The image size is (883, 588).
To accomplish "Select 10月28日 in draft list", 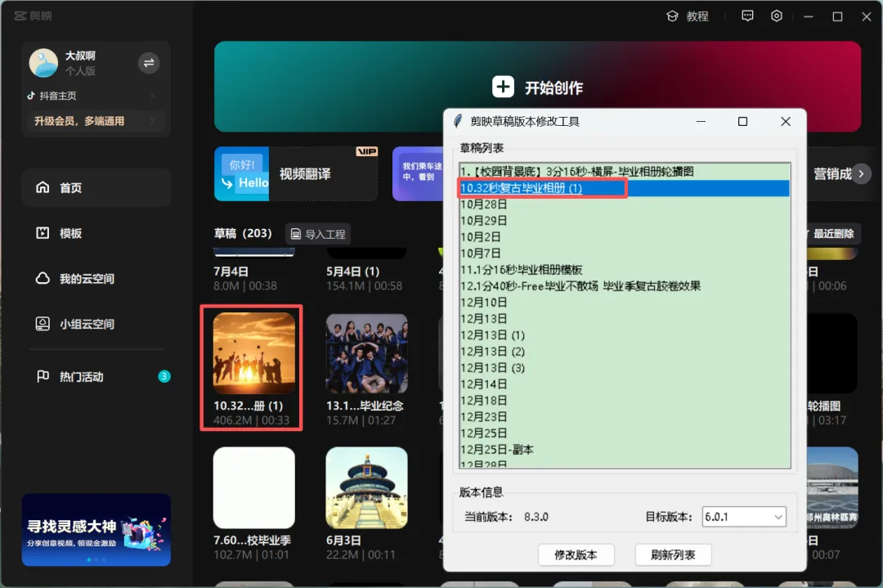I will coord(625,204).
